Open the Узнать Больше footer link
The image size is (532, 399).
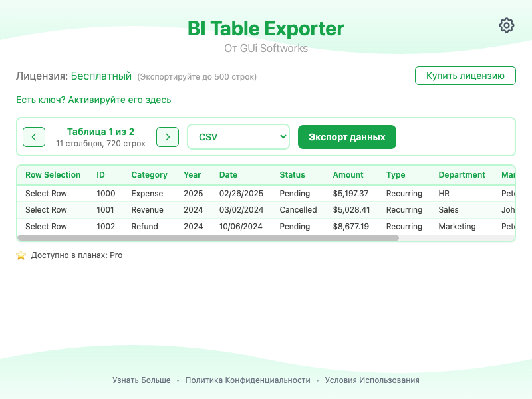(x=142, y=380)
